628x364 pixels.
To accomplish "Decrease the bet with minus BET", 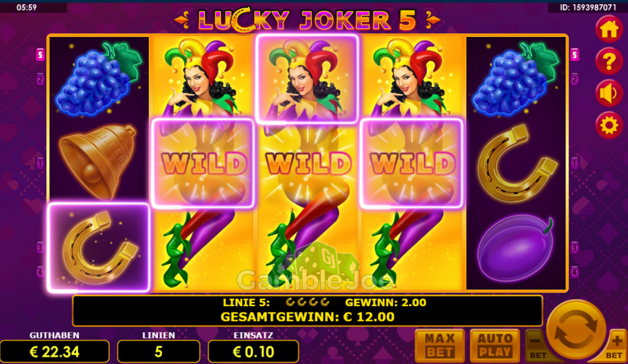I will [x=536, y=346].
